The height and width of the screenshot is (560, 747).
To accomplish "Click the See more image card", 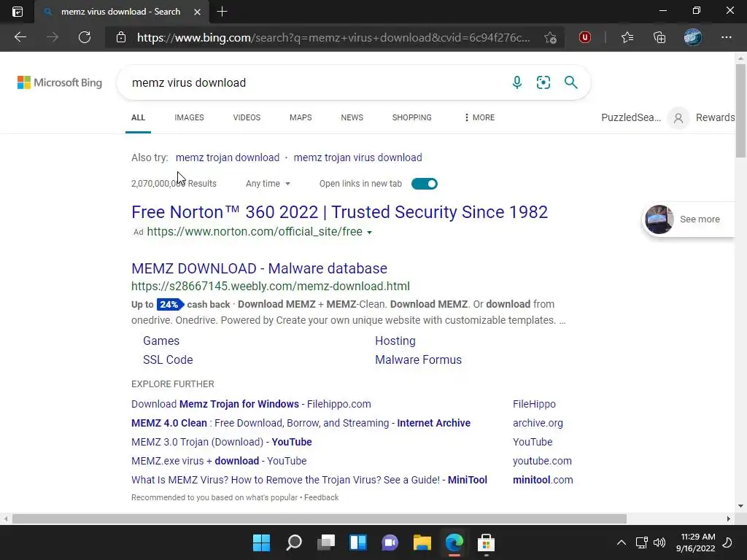I will (x=689, y=219).
